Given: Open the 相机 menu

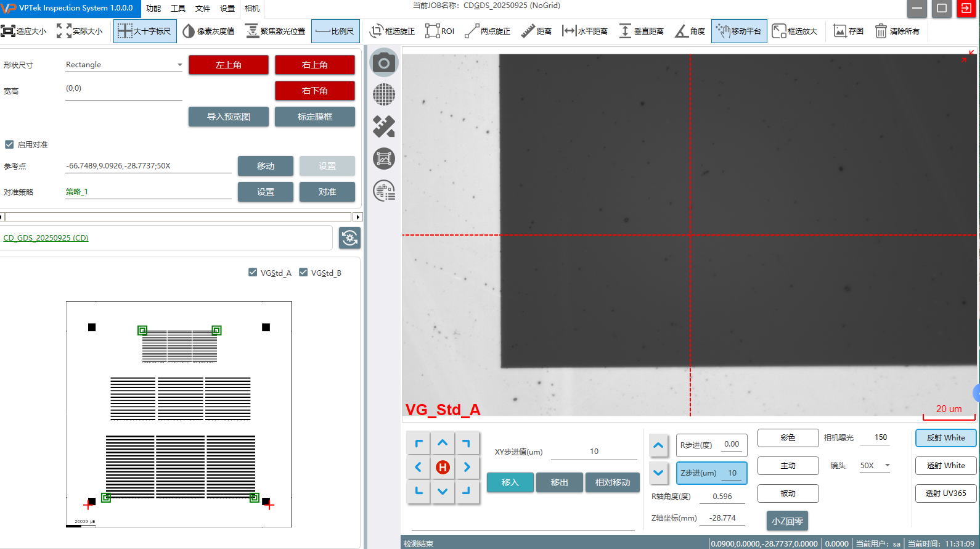Looking at the screenshot, I should point(252,9).
